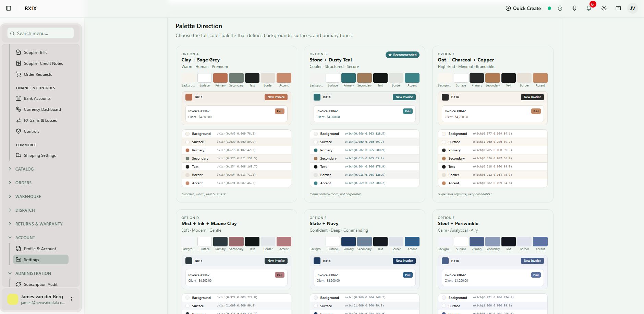This screenshot has height=314, width=644.
Task: Click New Invoice in Option D preview
Action: click(x=276, y=261)
